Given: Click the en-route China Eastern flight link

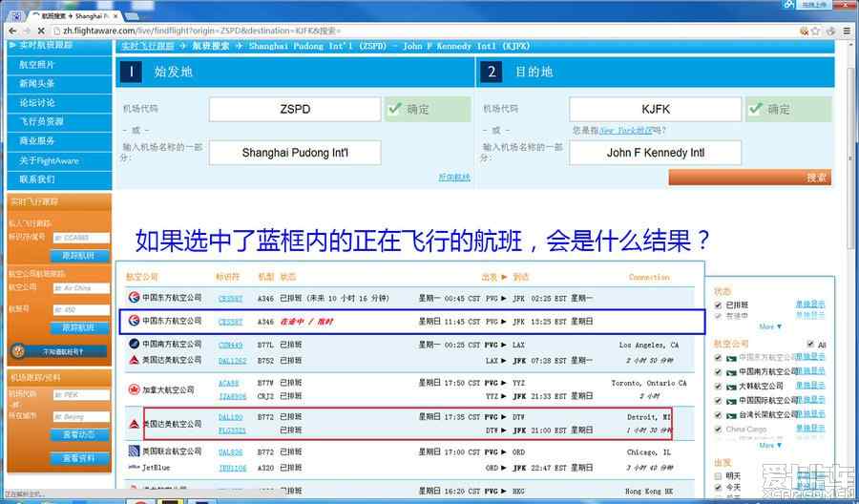Looking at the screenshot, I should pyautogui.click(x=231, y=322).
